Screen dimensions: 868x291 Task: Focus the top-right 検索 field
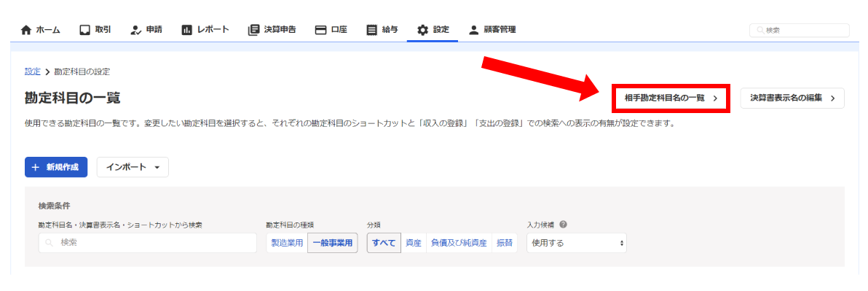point(800,31)
